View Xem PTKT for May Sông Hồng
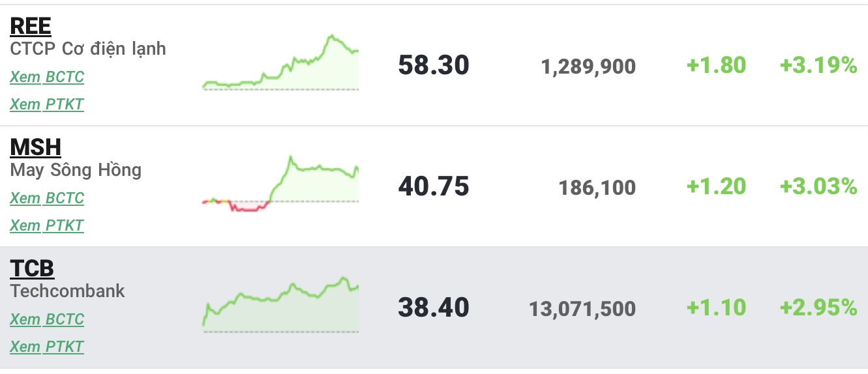The image size is (868, 374). 47,225
